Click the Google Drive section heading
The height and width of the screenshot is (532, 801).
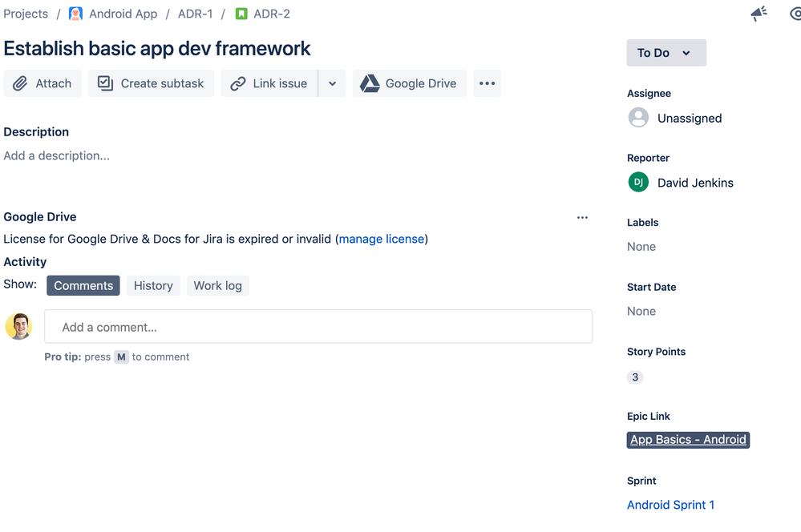point(40,217)
